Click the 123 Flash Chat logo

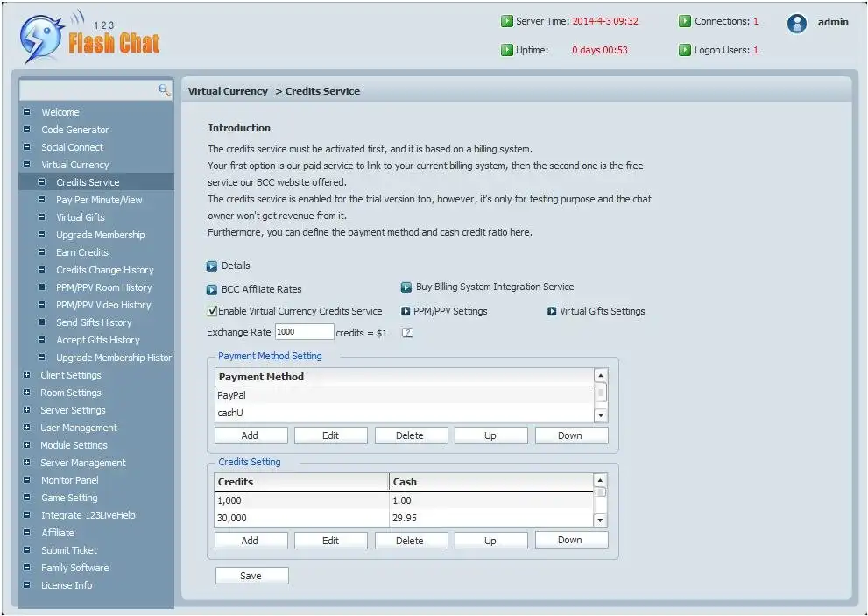(89, 37)
